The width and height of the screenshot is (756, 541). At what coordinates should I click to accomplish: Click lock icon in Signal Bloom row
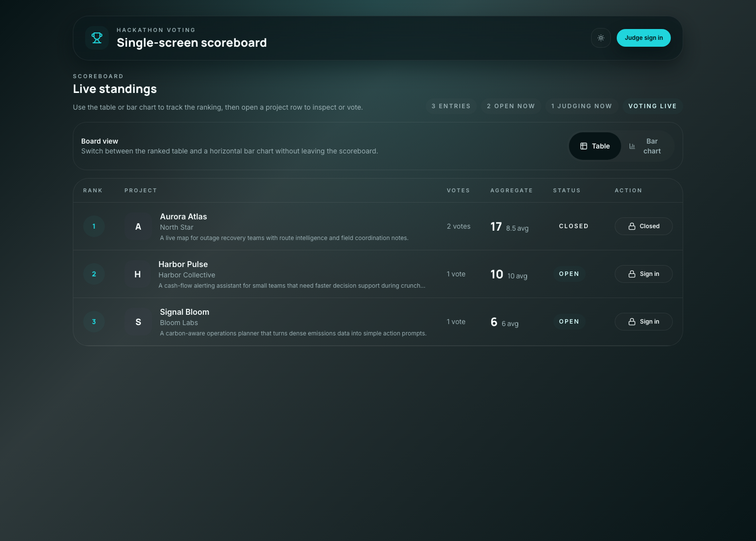click(632, 322)
